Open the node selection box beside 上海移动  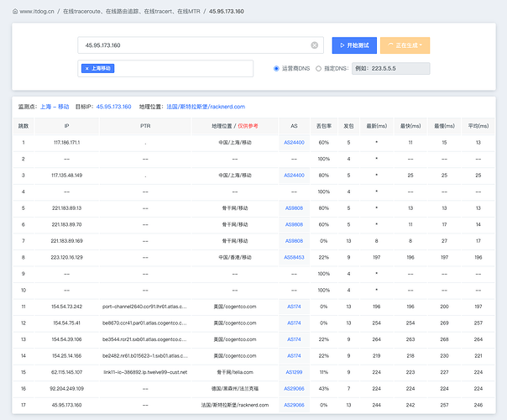click(183, 69)
